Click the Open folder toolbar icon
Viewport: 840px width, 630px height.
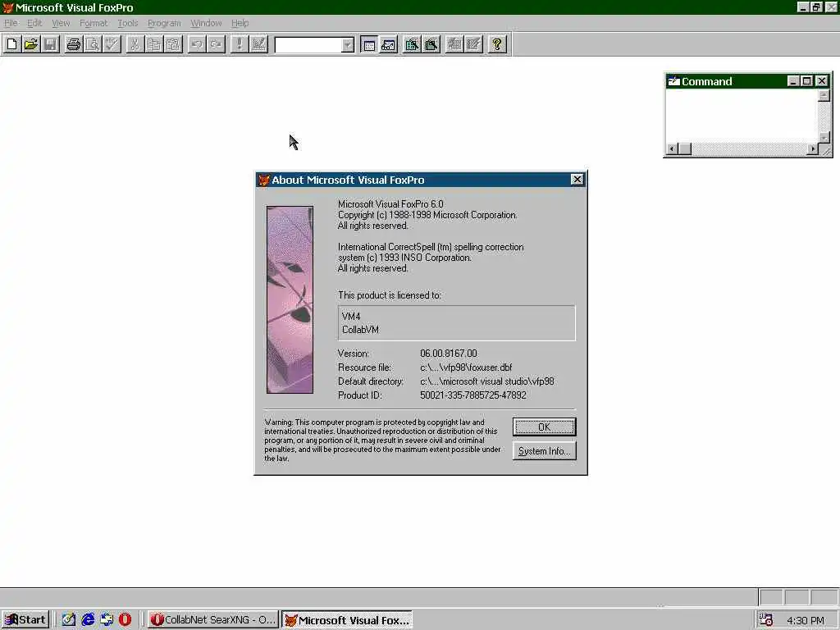(x=31, y=44)
